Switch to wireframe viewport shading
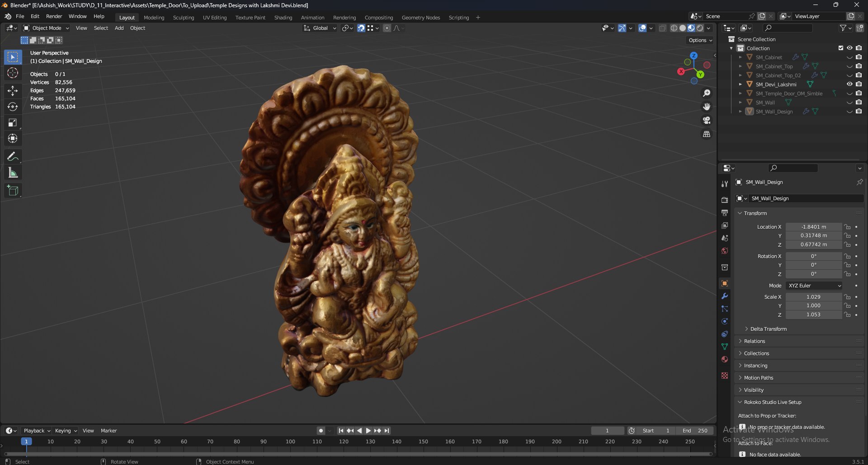868x465 pixels. tap(674, 28)
